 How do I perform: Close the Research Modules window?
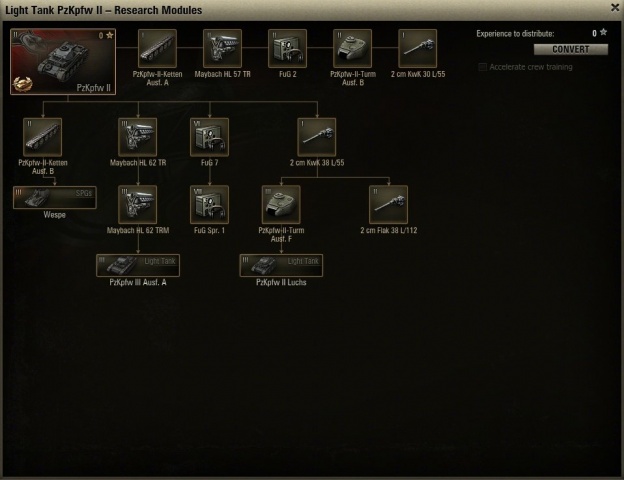point(615,7)
